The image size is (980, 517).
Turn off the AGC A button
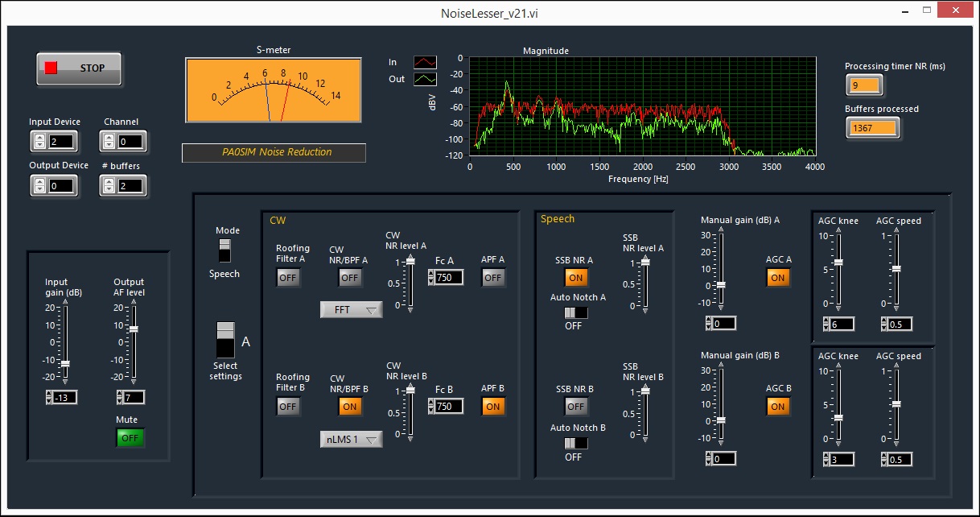777,278
